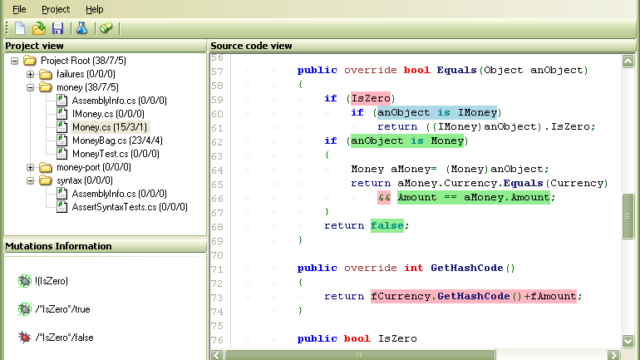
Task: Select AssertSyntaxTests.cs (0/0/0) file
Action: tap(130, 207)
